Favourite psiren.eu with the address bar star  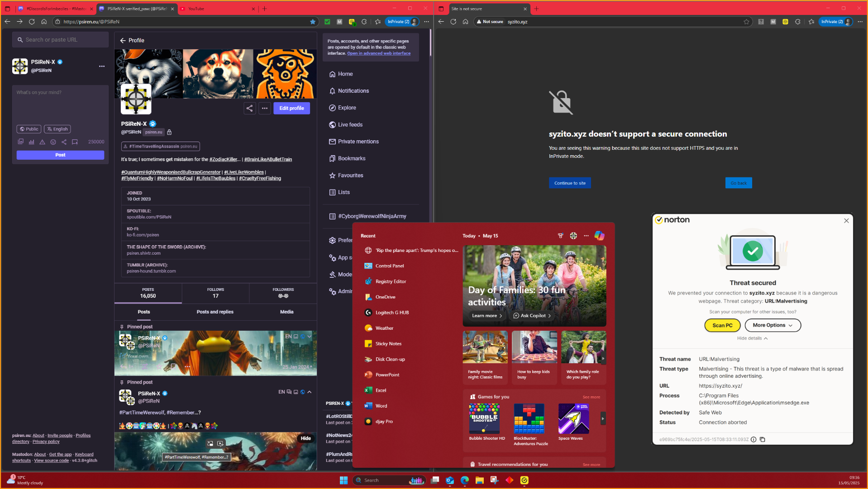313,22
